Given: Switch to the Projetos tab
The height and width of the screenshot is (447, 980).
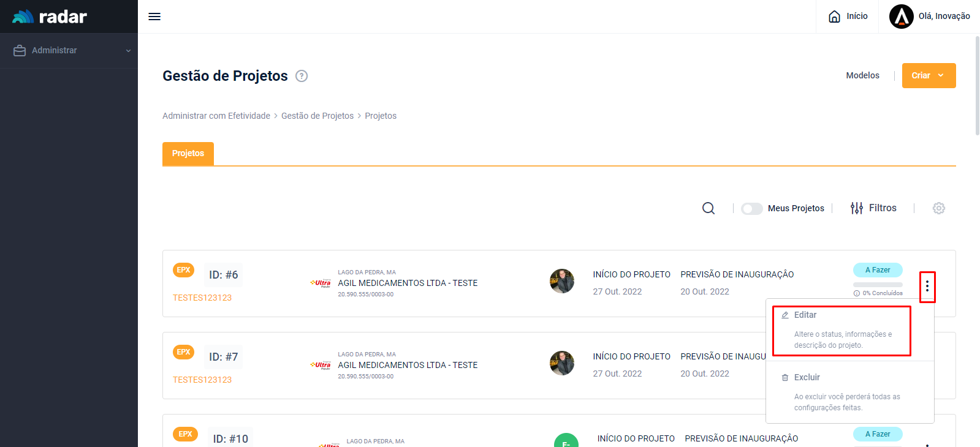Looking at the screenshot, I should [x=188, y=154].
